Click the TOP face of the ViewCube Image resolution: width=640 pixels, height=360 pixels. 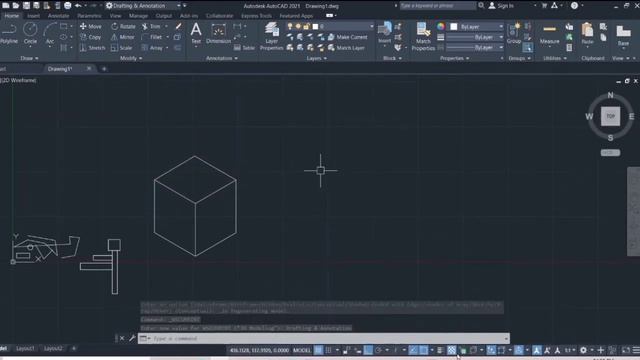coord(610,116)
